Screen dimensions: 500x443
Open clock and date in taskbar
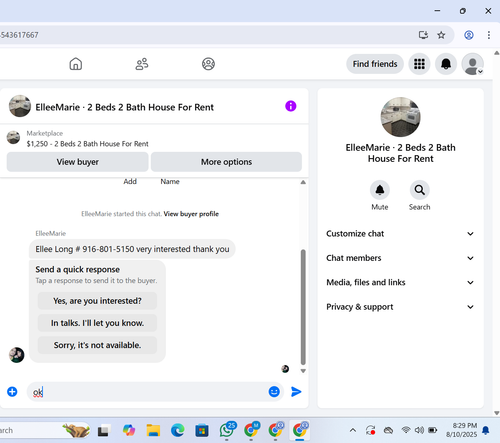(x=461, y=430)
